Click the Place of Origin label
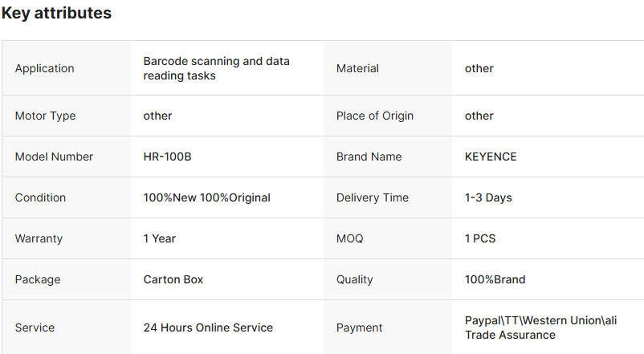 (x=375, y=116)
